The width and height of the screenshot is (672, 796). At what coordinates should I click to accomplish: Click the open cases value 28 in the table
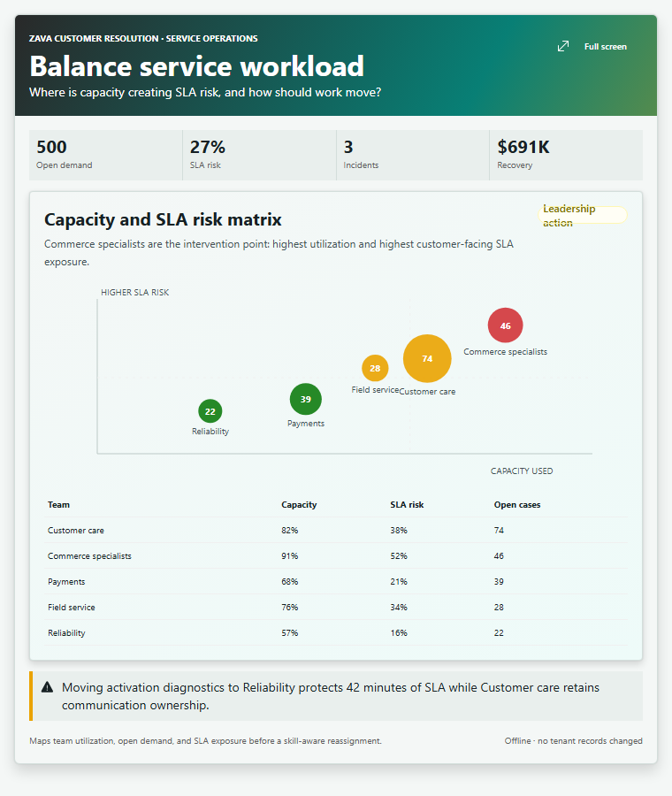pyautogui.click(x=499, y=607)
